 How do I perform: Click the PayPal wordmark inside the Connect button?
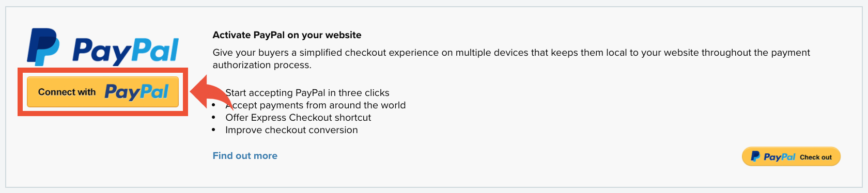point(137,92)
